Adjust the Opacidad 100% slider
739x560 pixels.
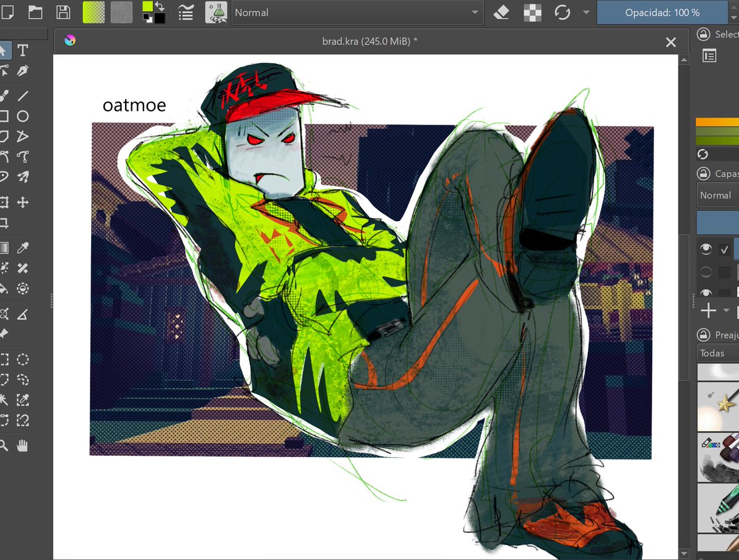(x=662, y=12)
